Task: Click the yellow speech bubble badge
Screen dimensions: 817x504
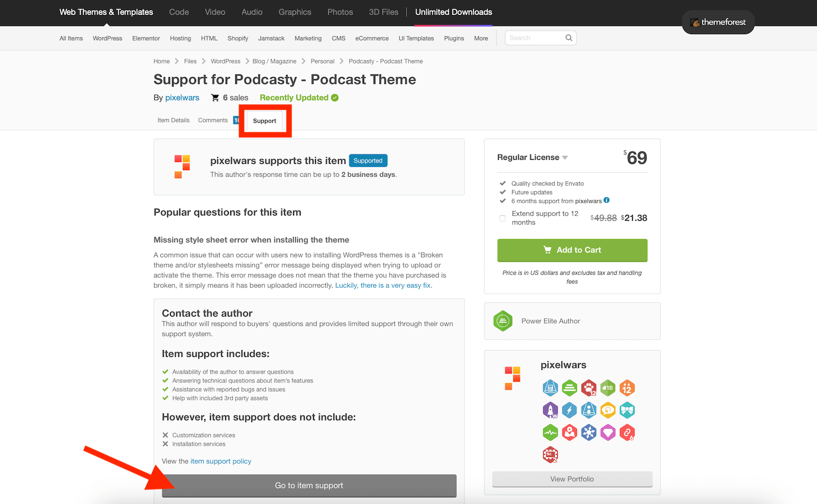Action: point(608,410)
